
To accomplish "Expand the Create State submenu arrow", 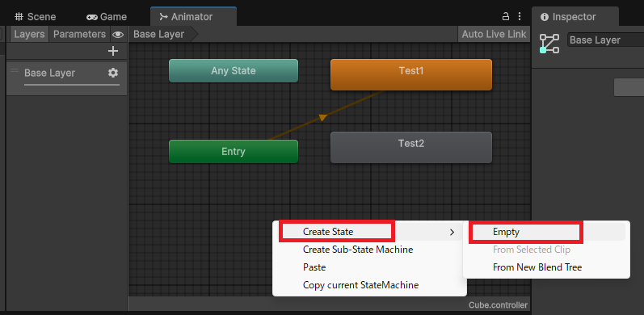I will (x=452, y=232).
